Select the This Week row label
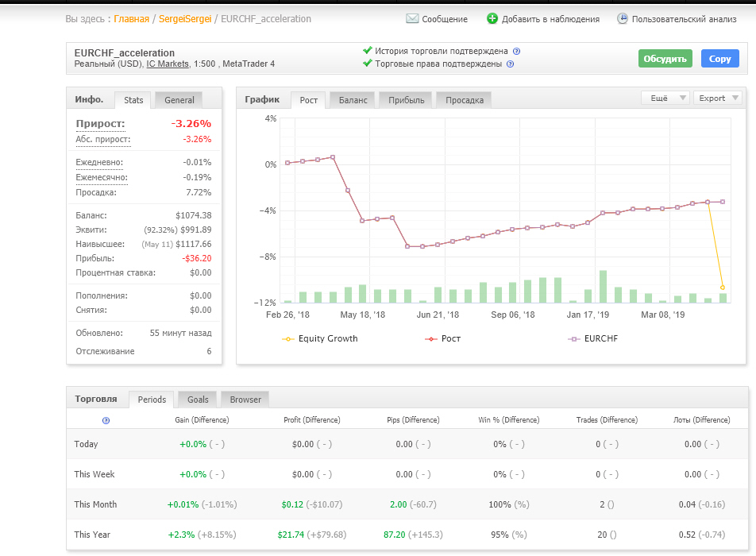The image size is (756, 556). click(x=94, y=474)
